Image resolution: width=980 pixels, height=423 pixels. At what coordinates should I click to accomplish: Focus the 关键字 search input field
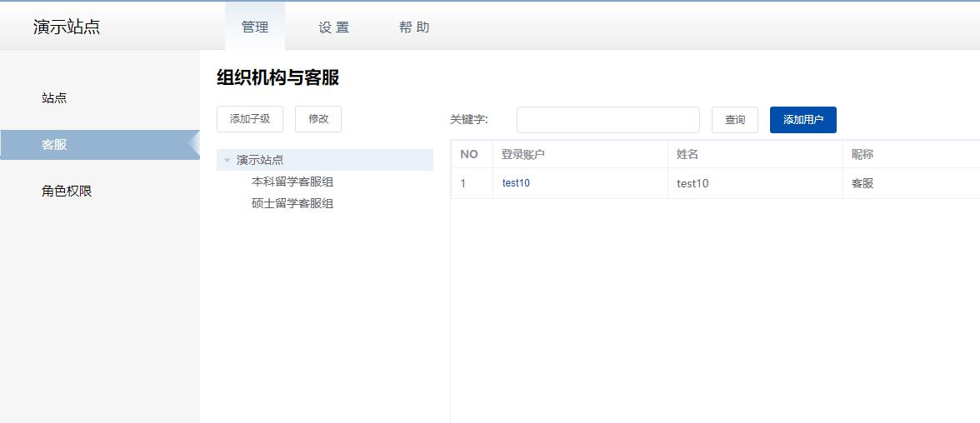pyautogui.click(x=608, y=120)
